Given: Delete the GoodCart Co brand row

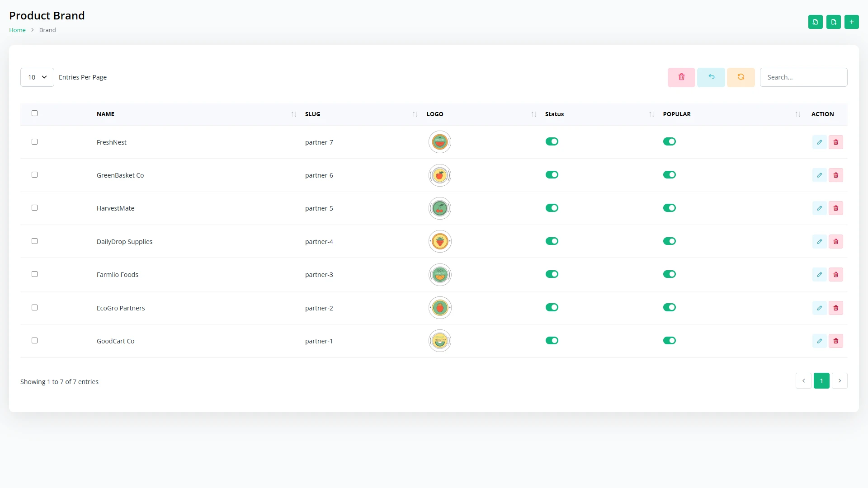Looking at the screenshot, I should pyautogui.click(x=836, y=341).
